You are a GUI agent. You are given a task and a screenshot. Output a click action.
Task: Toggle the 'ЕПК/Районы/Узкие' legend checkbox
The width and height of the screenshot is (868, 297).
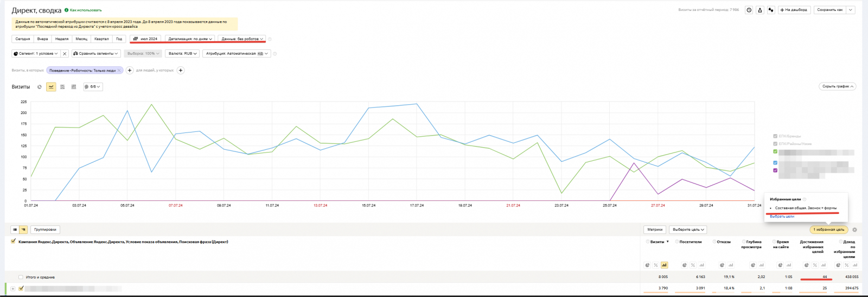[775, 144]
